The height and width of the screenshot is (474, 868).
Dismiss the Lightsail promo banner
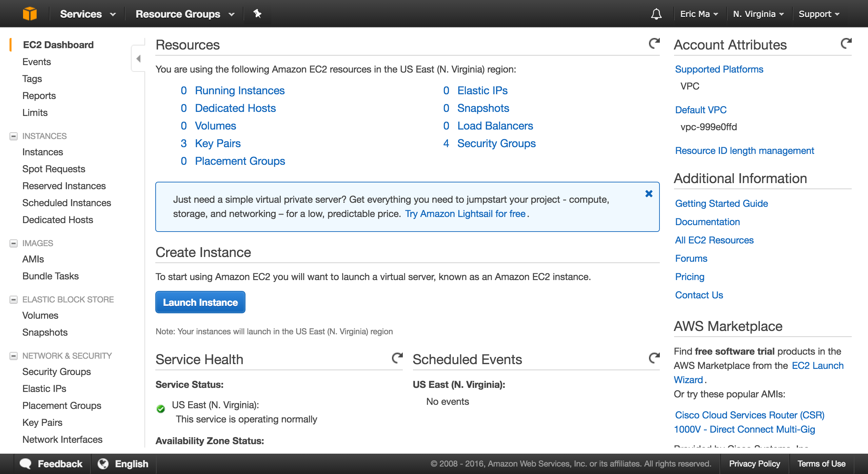point(649,194)
